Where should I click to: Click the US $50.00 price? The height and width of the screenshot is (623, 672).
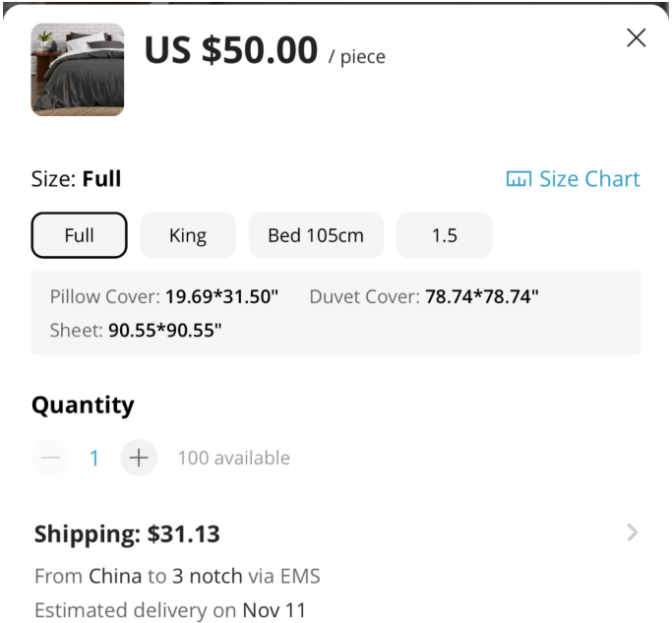[x=231, y=50]
